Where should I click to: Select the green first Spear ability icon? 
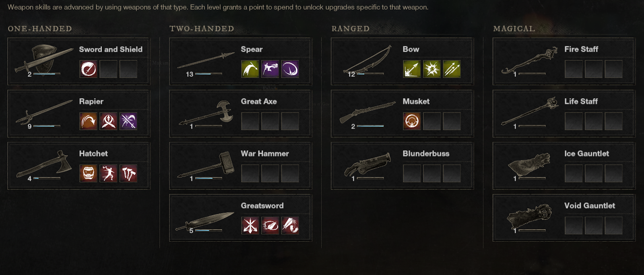tap(250, 69)
